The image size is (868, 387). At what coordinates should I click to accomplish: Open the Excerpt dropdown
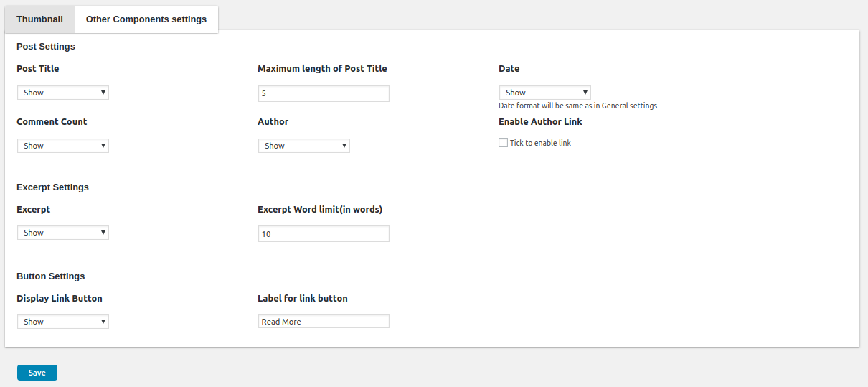[63, 233]
